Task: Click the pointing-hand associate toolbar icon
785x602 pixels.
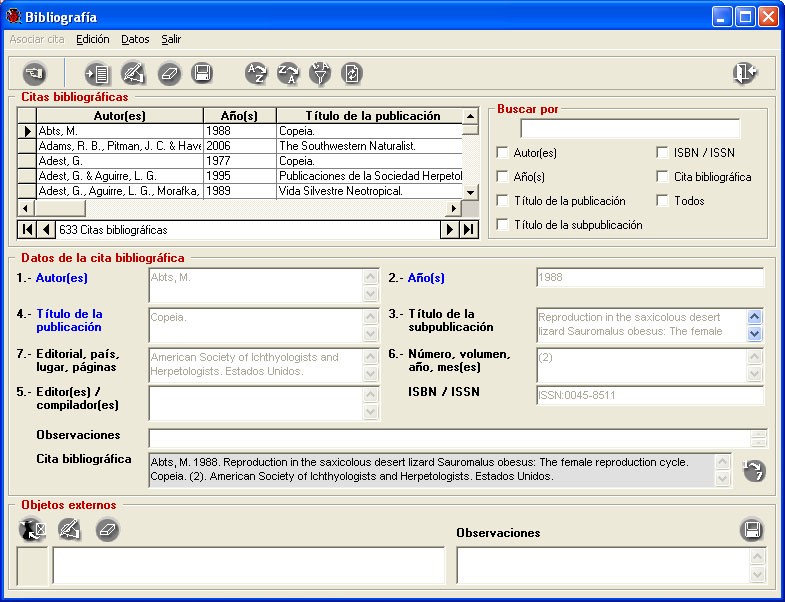Action: [35, 74]
